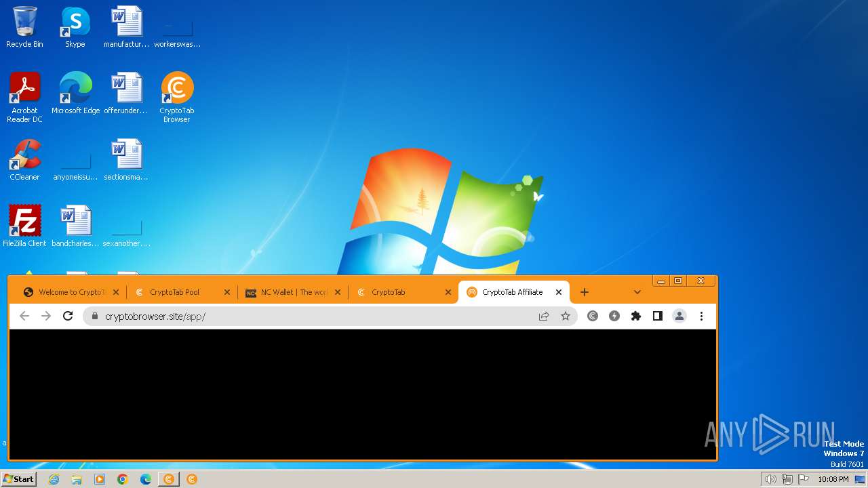This screenshot has height=488, width=868.
Task: Select the anyoneissu... desktop file
Action: click(x=75, y=165)
